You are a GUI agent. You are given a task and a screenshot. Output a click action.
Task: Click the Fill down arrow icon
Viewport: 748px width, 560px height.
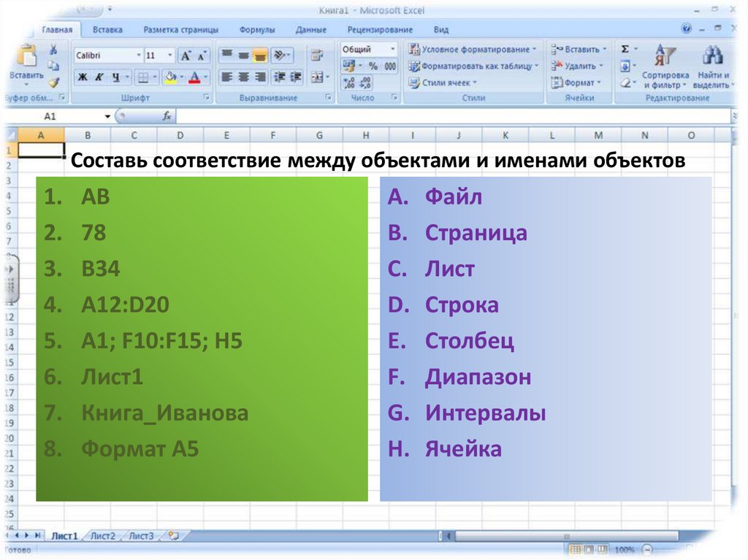625,66
